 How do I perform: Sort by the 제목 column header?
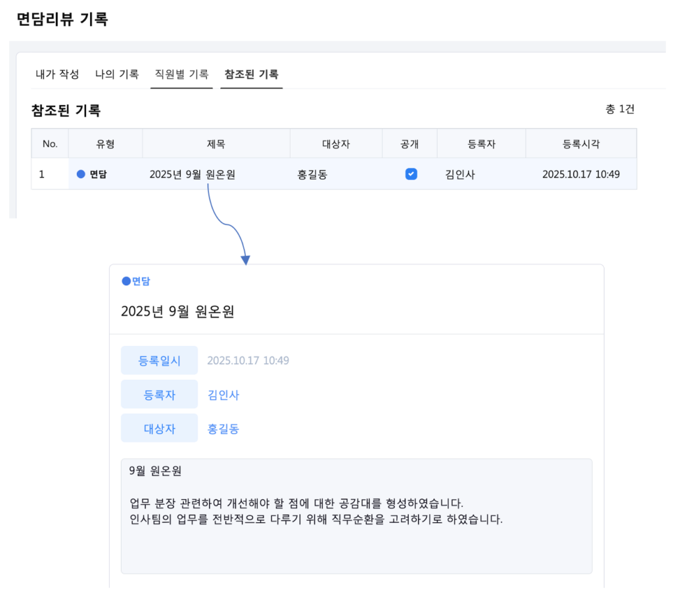click(216, 143)
